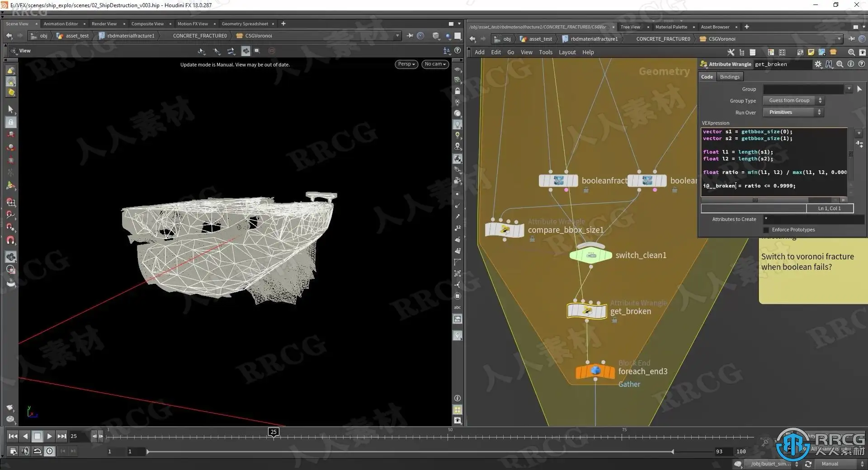
Task: Click the Geometry Spreadsheet tab
Action: point(245,24)
